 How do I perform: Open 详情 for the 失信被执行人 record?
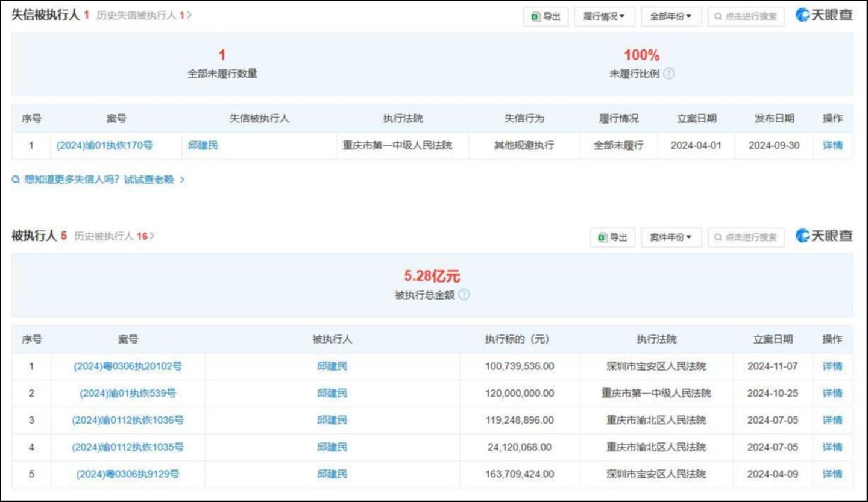(832, 145)
